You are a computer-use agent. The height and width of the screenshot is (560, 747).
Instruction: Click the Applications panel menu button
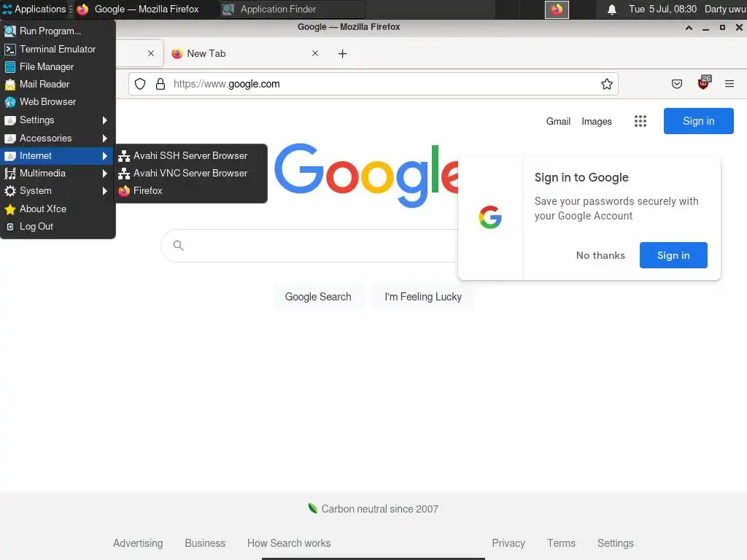(34, 9)
